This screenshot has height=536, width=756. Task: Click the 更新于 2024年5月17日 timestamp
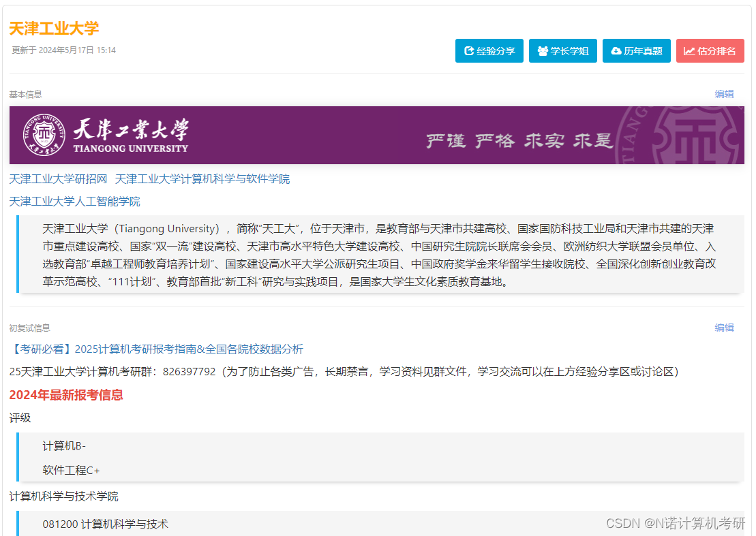click(63, 50)
